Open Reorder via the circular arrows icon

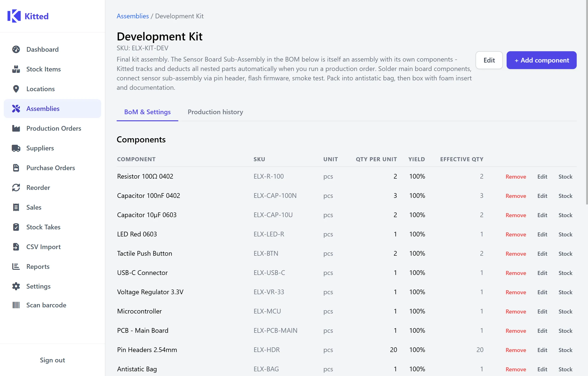pyautogui.click(x=16, y=188)
